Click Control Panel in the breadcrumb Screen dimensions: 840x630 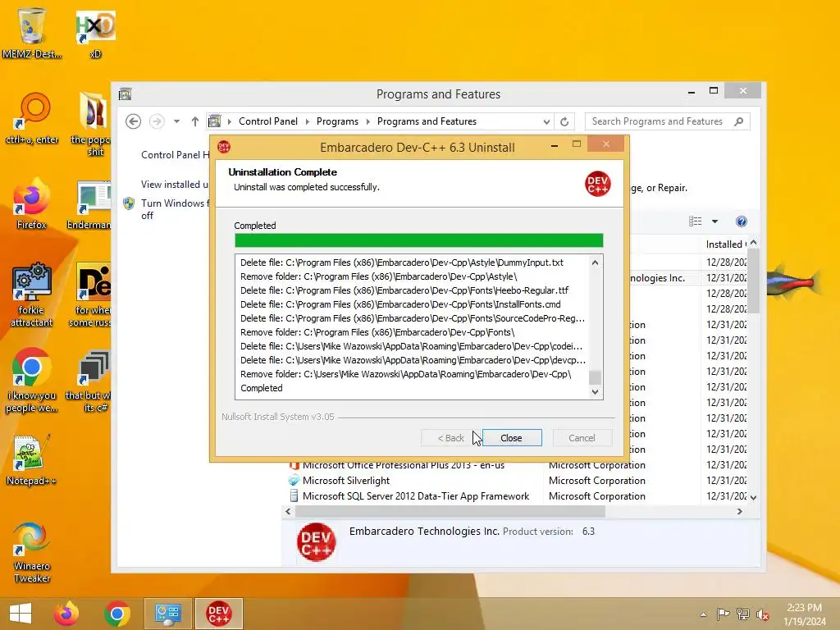point(268,121)
